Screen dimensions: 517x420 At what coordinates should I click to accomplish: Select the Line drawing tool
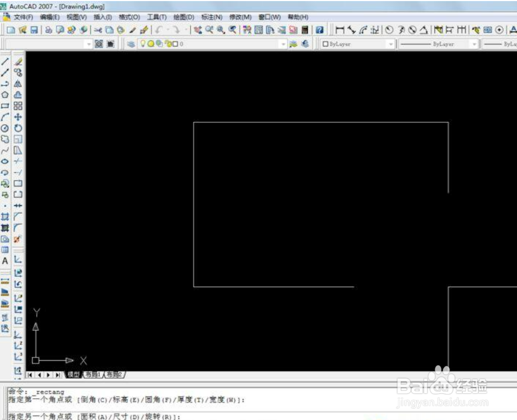click(x=5, y=61)
